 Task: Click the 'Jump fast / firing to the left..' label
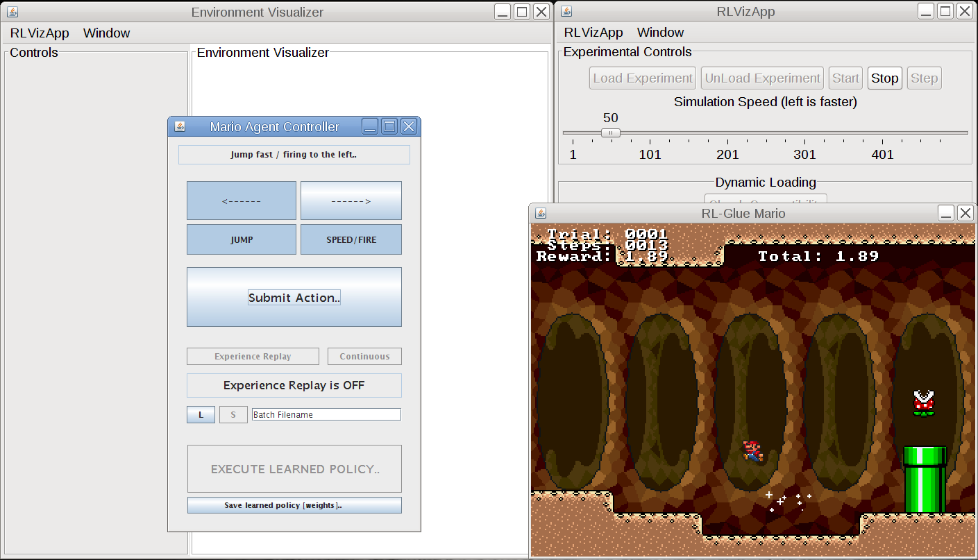pyautogui.click(x=294, y=154)
